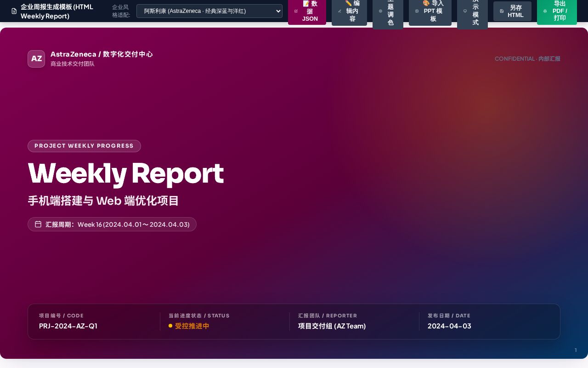Click the AstraZeneca / 数字化交付中心 heading

102,54
